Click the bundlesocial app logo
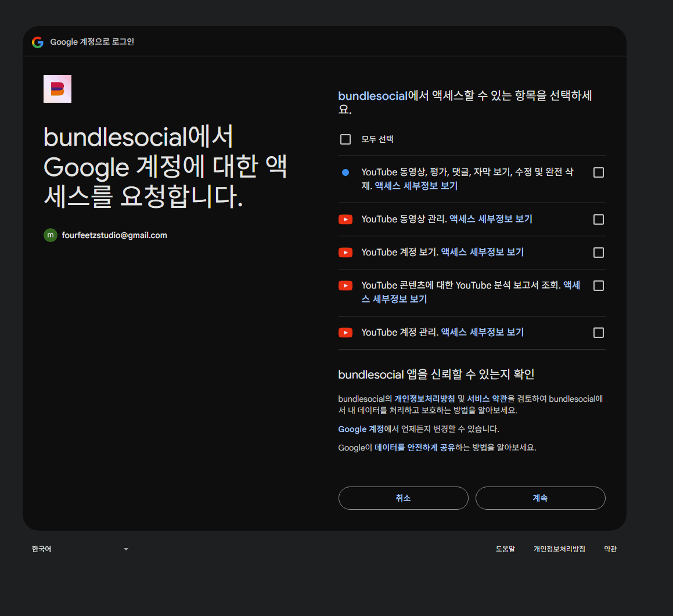This screenshot has height=616, width=673. (x=57, y=89)
